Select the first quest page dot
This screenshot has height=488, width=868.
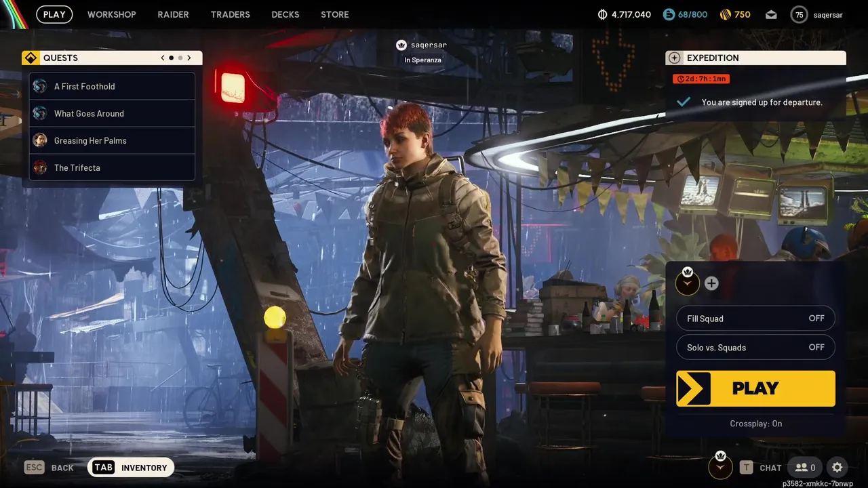pyautogui.click(x=171, y=58)
